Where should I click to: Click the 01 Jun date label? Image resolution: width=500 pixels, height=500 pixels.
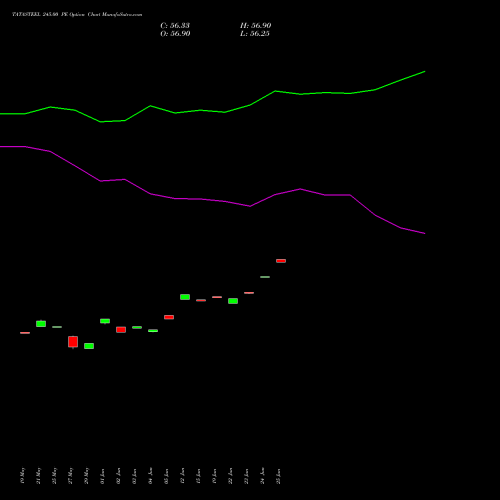[103, 476]
